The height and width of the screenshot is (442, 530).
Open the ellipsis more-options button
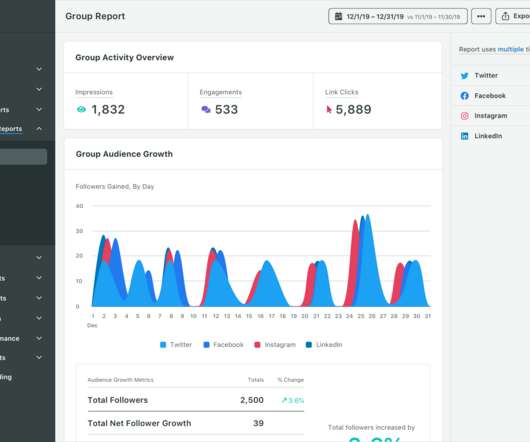(x=481, y=16)
